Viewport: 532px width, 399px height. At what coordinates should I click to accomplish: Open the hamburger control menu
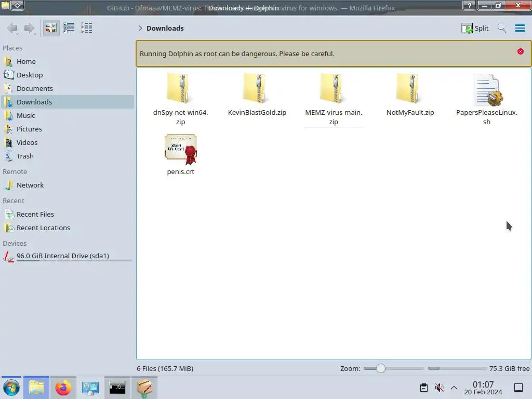click(520, 28)
